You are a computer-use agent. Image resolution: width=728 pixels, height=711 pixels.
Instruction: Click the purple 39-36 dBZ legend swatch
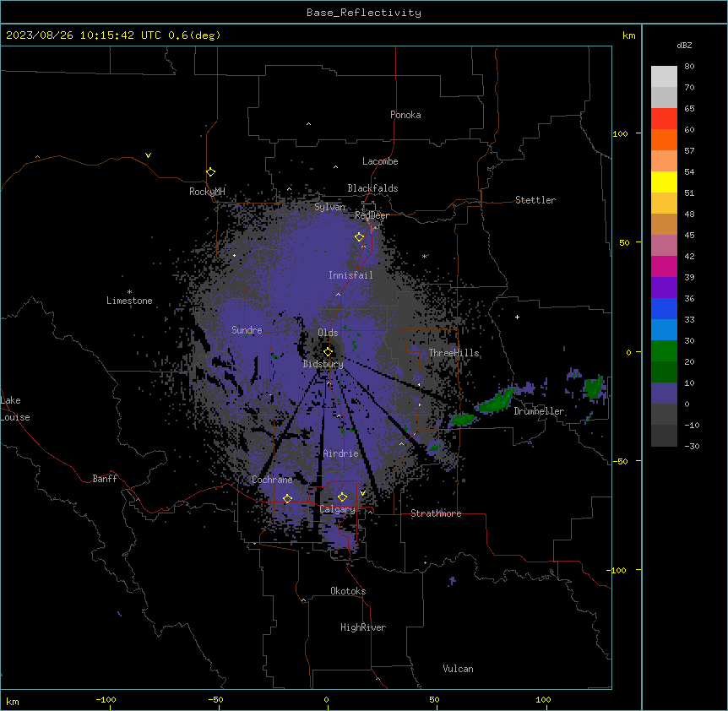664,288
